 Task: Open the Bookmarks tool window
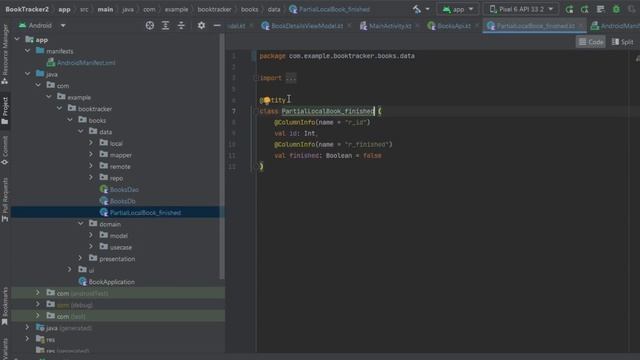[5, 306]
